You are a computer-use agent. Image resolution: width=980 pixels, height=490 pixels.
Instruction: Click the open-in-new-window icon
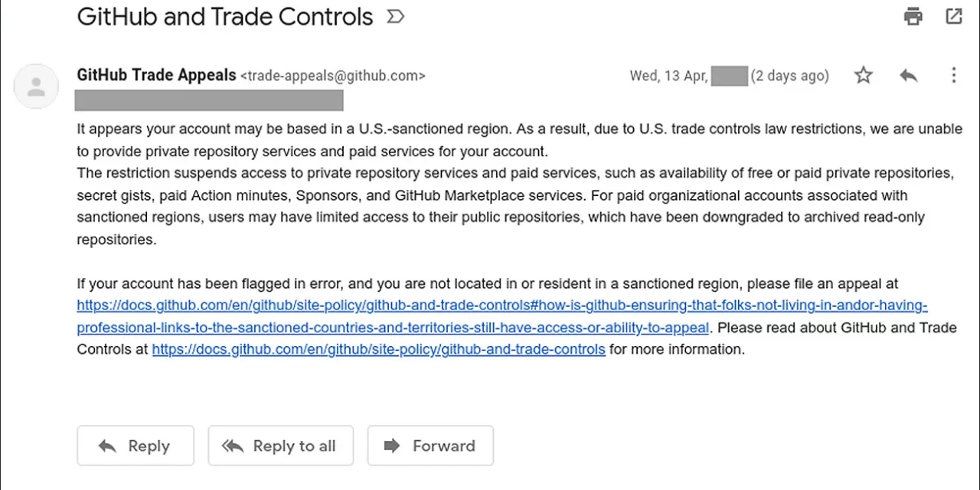tap(953, 16)
